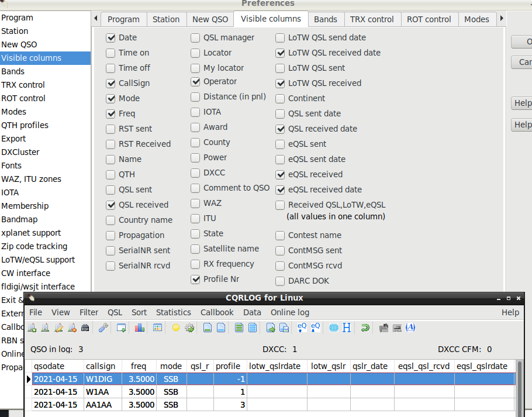Check the RST sent checkbox
532x417 pixels.
pos(110,129)
